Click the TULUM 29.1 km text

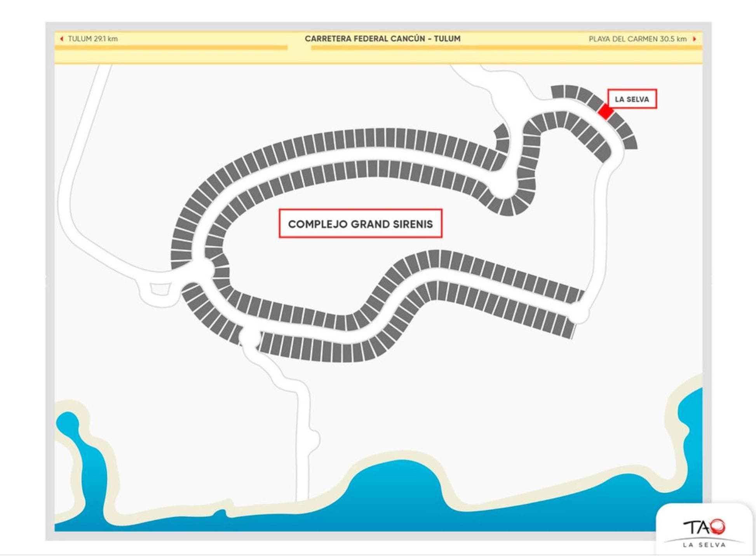[x=92, y=39]
